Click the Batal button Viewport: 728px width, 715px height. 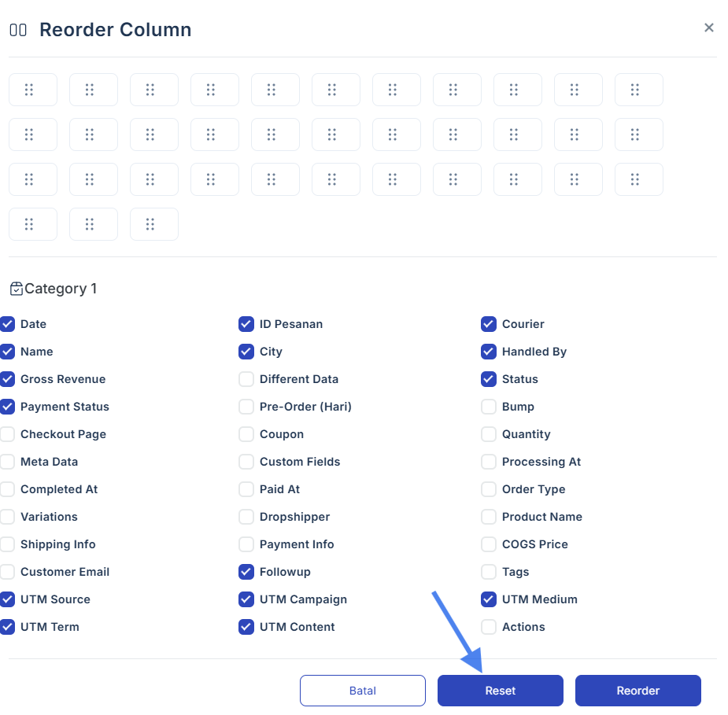(x=363, y=691)
